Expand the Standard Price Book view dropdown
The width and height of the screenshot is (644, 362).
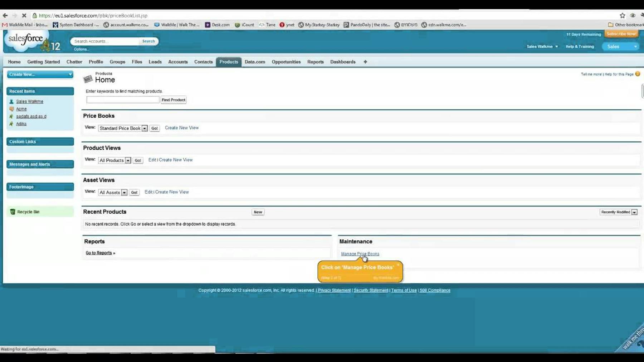145,128
